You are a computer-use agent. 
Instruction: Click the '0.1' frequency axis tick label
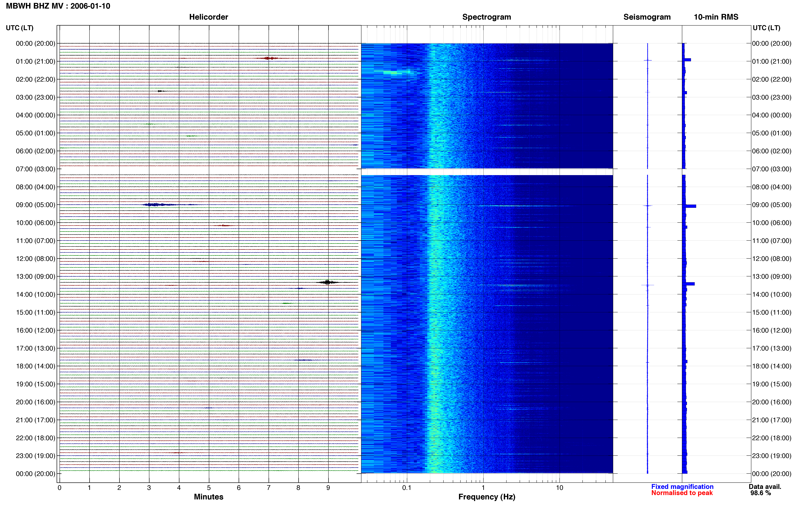(407, 487)
